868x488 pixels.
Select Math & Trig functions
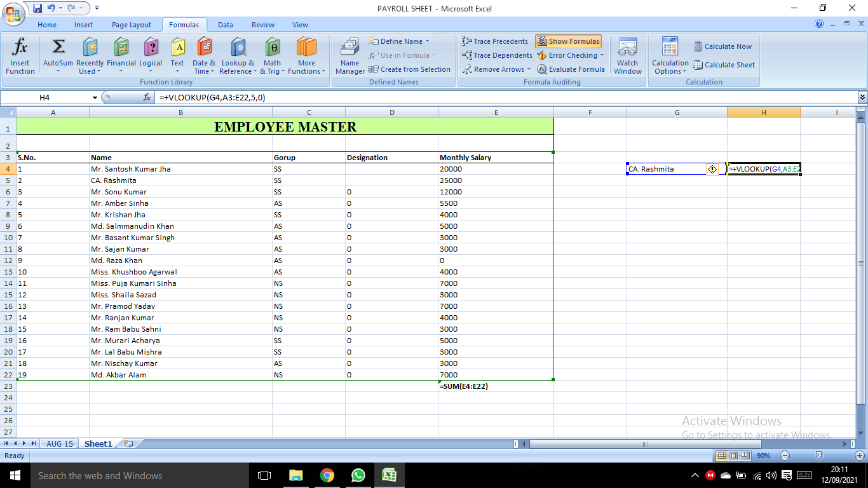coord(272,56)
